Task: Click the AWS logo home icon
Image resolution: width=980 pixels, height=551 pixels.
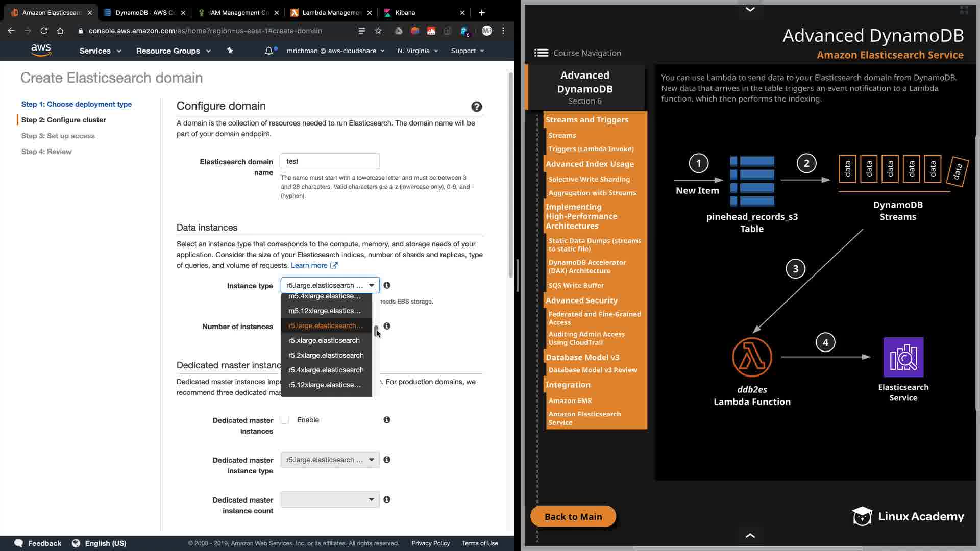Action: 41,50
